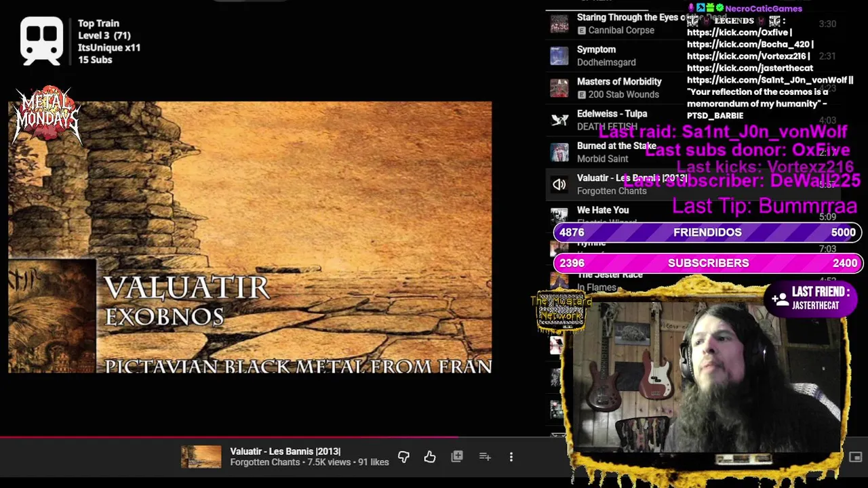
Task: Click the speaker icon on the Valuatir queue row
Action: pos(559,184)
